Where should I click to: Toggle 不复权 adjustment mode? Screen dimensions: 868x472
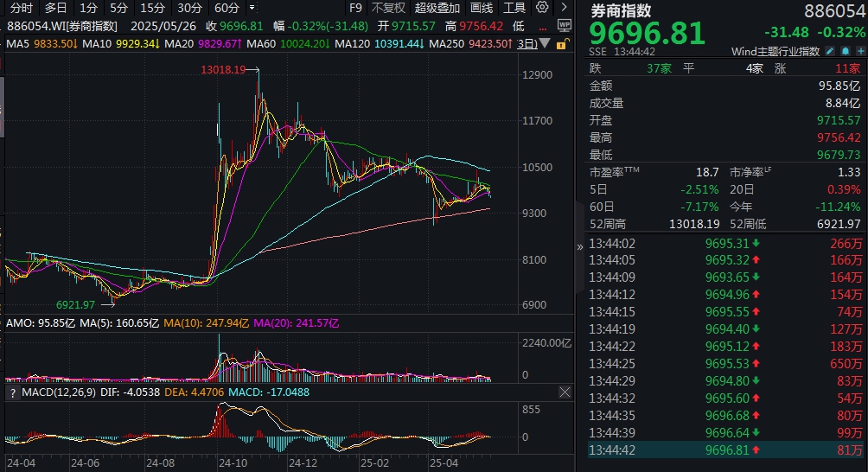[388, 8]
